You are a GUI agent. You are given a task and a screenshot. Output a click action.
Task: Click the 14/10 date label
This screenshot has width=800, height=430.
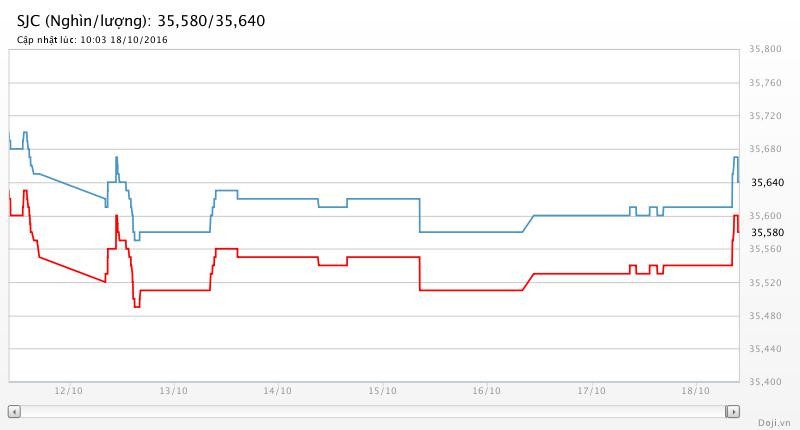tap(277, 391)
